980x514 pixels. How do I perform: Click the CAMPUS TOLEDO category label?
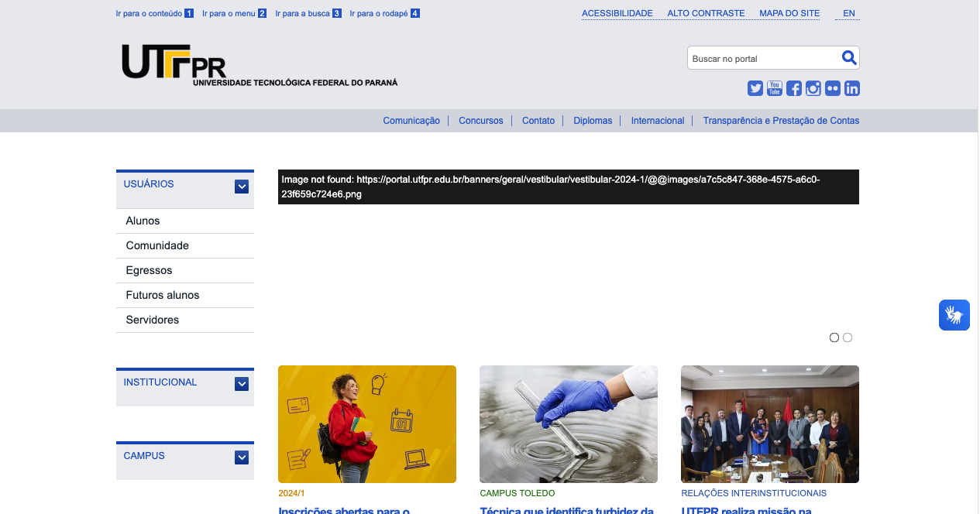tap(518, 493)
